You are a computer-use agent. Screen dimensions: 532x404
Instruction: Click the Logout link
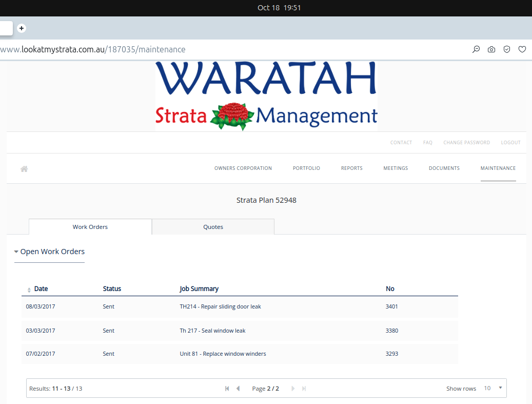click(x=510, y=143)
